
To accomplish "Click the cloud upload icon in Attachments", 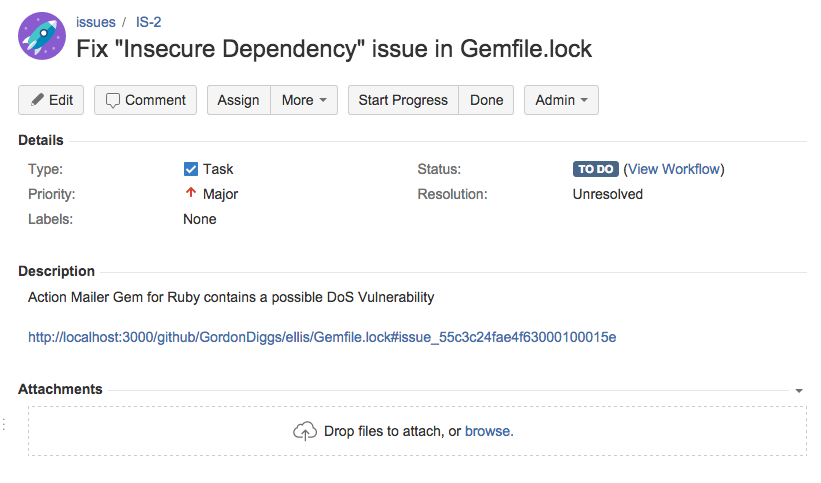I will point(305,431).
